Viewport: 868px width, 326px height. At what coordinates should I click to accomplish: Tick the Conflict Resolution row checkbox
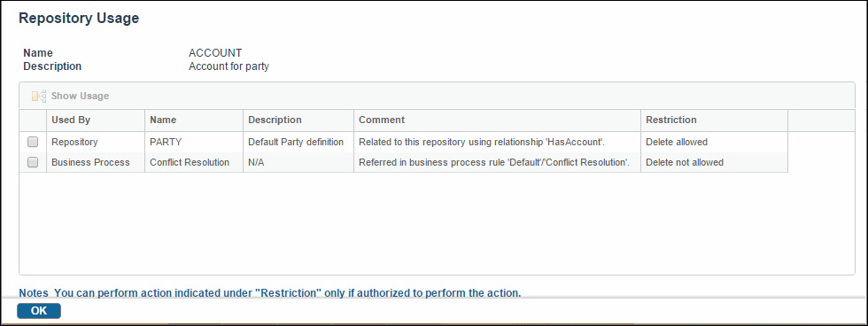33,162
